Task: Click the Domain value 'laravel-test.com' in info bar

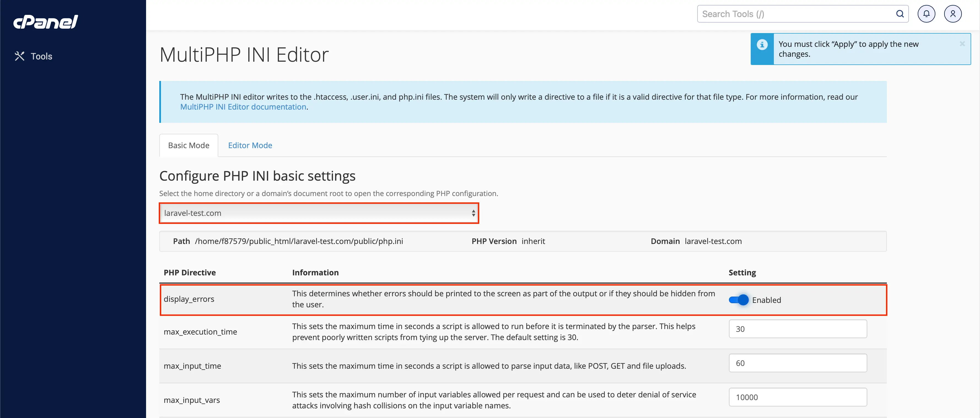Action: (713, 241)
